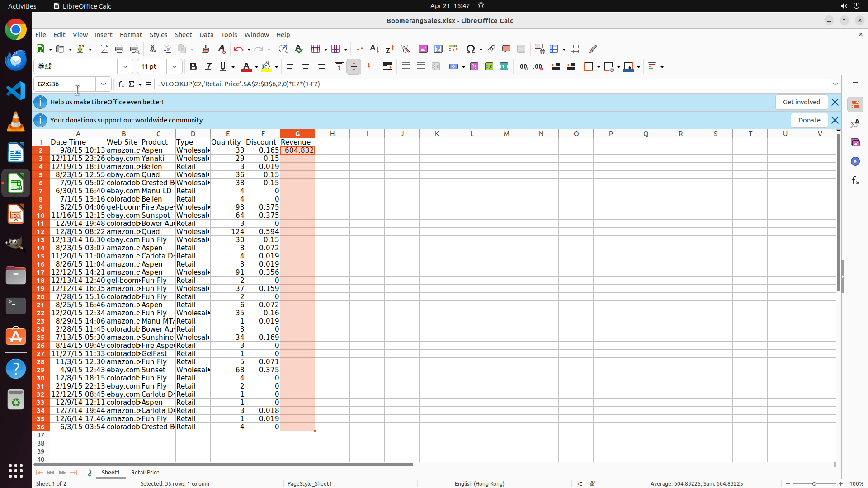Viewport: 868px width, 488px height.
Task: Click Format as Percent icon
Action: tap(474, 67)
